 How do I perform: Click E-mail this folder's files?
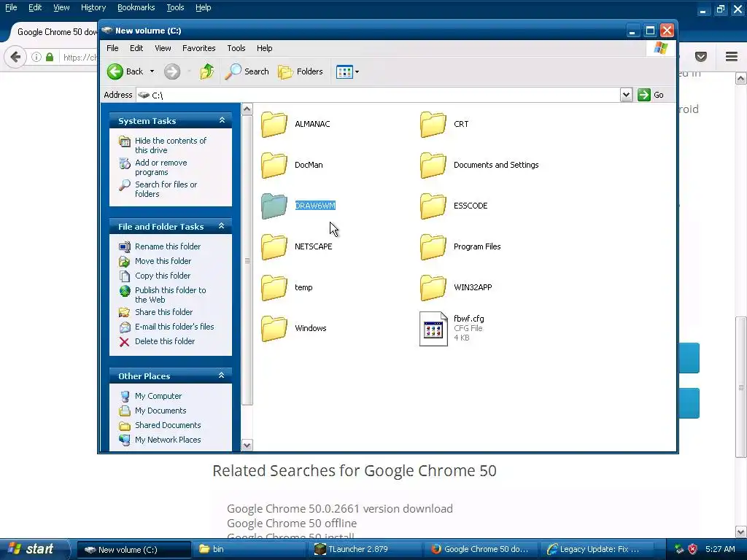click(174, 327)
